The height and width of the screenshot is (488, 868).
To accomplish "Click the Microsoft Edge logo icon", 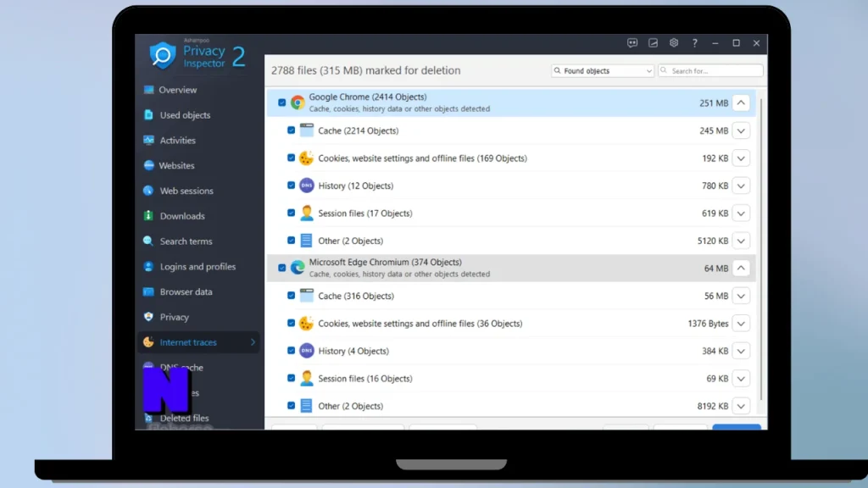I will (x=298, y=268).
